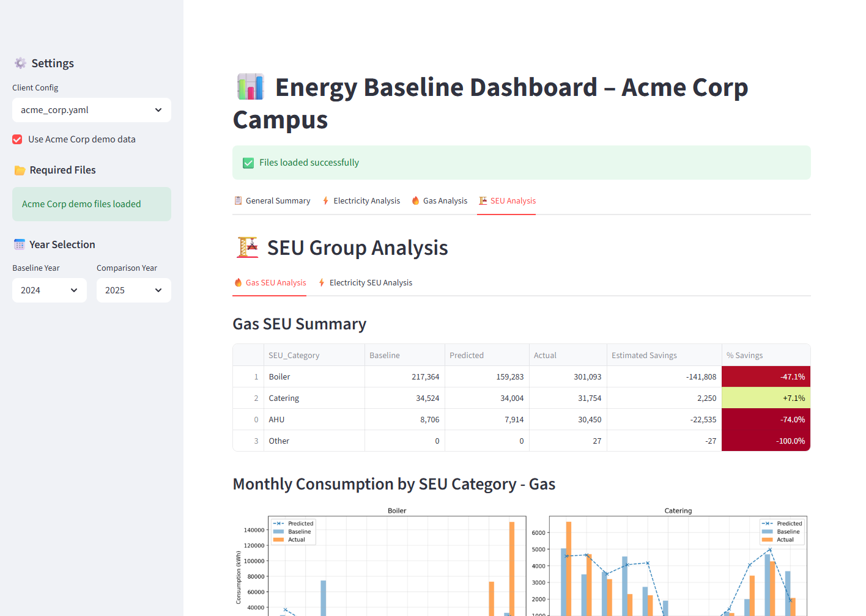Switch to General Summary tab
Screen dimensions: 866x616
(272, 200)
